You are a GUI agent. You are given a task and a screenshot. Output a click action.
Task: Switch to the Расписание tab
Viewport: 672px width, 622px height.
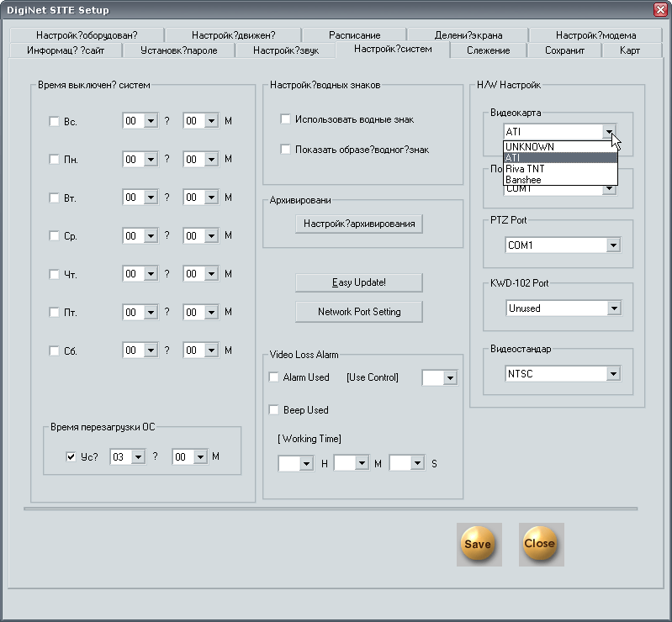(354, 35)
